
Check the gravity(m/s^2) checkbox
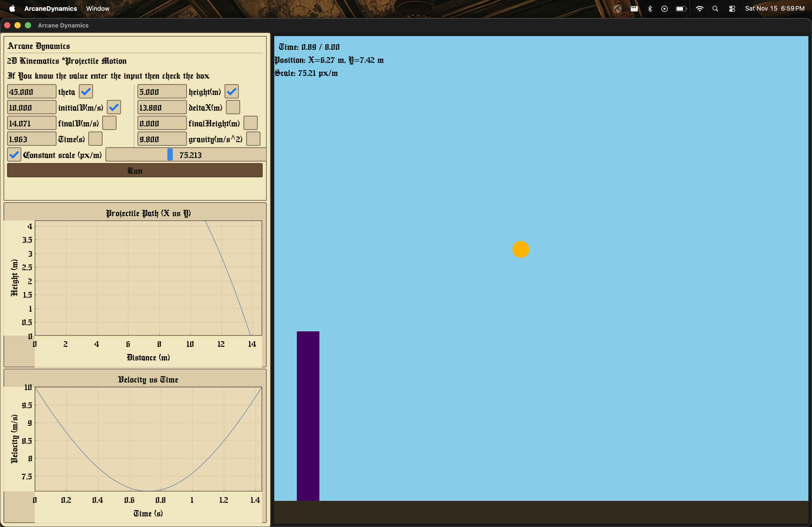coord(253,139)
